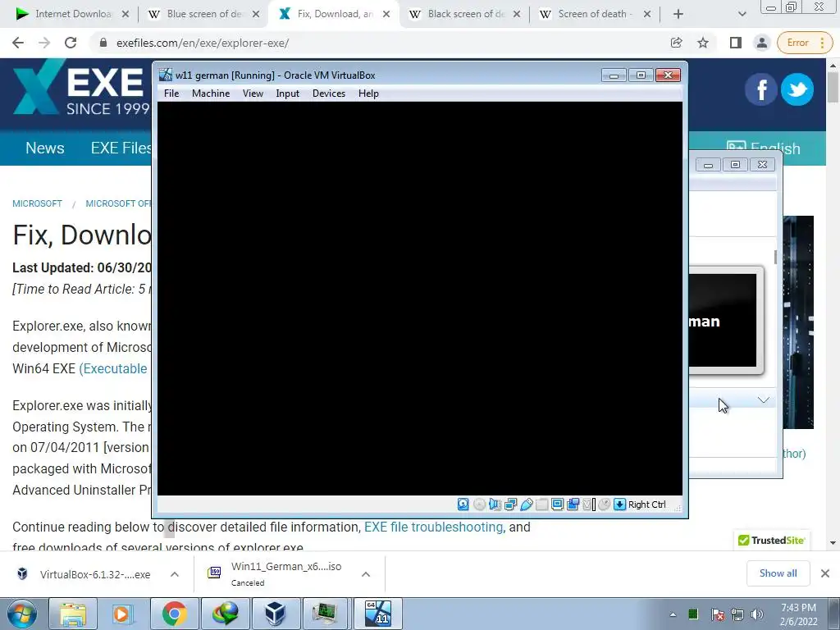
Task: Click the recording indicator in VirtualBox status bar
Action: [573, 504]
